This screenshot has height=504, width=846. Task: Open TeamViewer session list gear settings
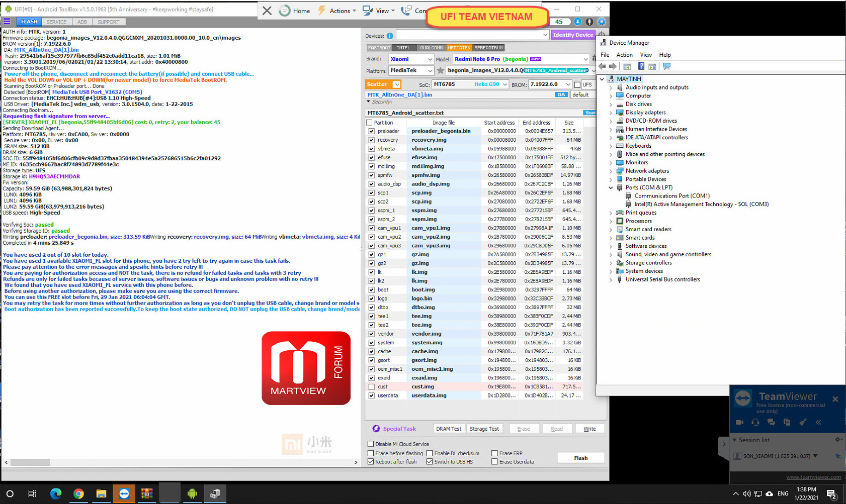(x=838, y=440)
